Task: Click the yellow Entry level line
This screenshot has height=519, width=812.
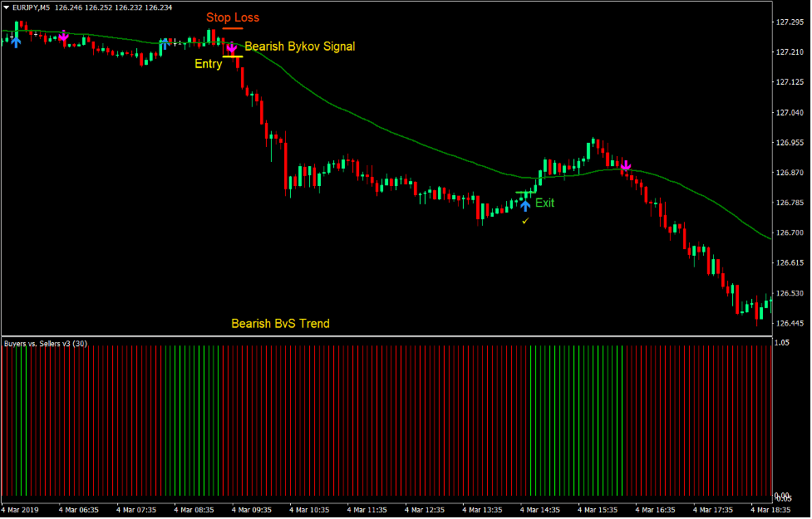Action: pos(234,56)
